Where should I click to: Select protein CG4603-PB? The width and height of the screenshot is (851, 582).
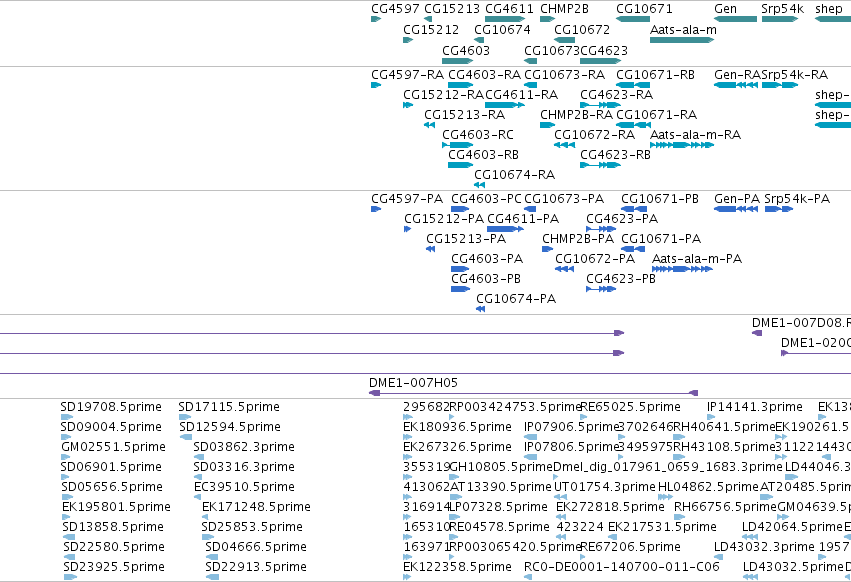[x=486, y=279]
